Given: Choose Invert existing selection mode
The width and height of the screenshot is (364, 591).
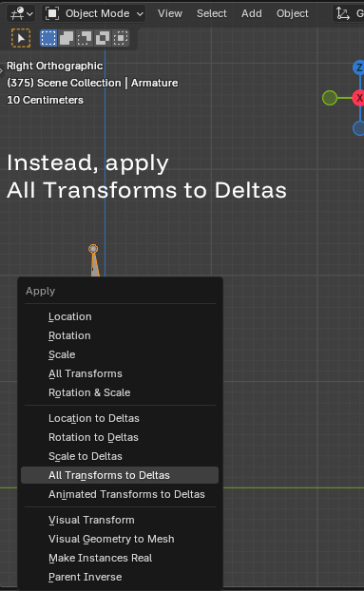Looking at the screenshot, I should point(103,38).
